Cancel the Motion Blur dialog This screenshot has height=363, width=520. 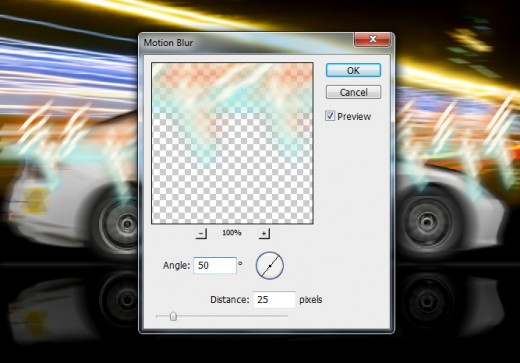353,92
